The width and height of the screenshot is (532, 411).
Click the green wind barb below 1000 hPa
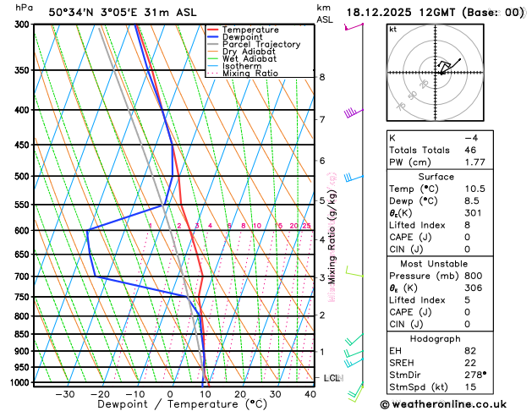coord(355,392)
